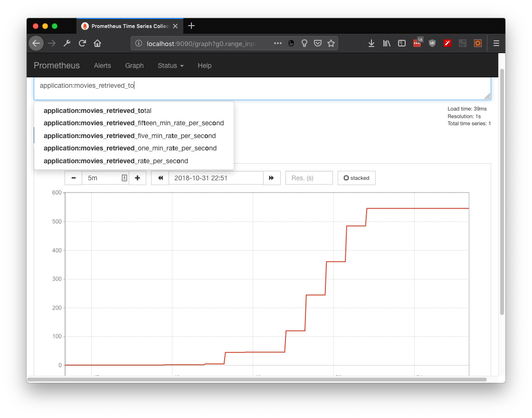Decrease the time range with the minus button

pos(73,177)
